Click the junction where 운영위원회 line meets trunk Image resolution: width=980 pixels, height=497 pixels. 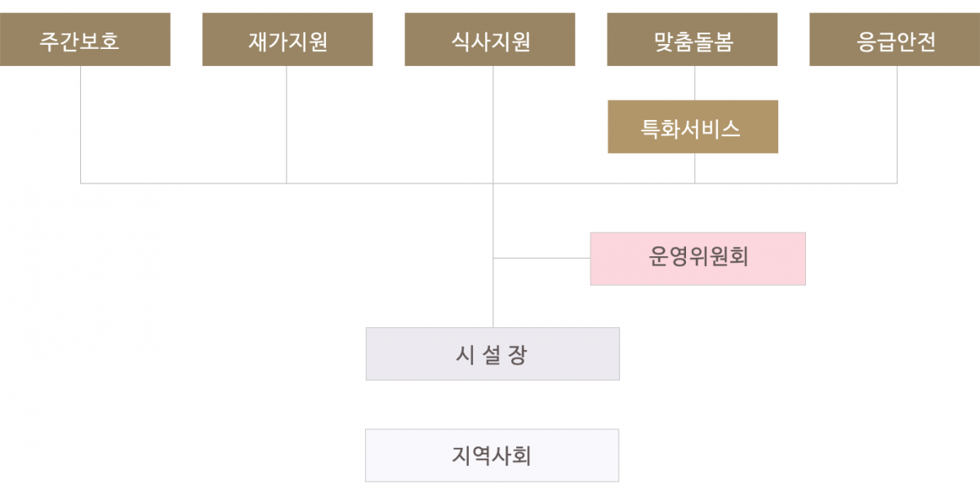(493, 258)
